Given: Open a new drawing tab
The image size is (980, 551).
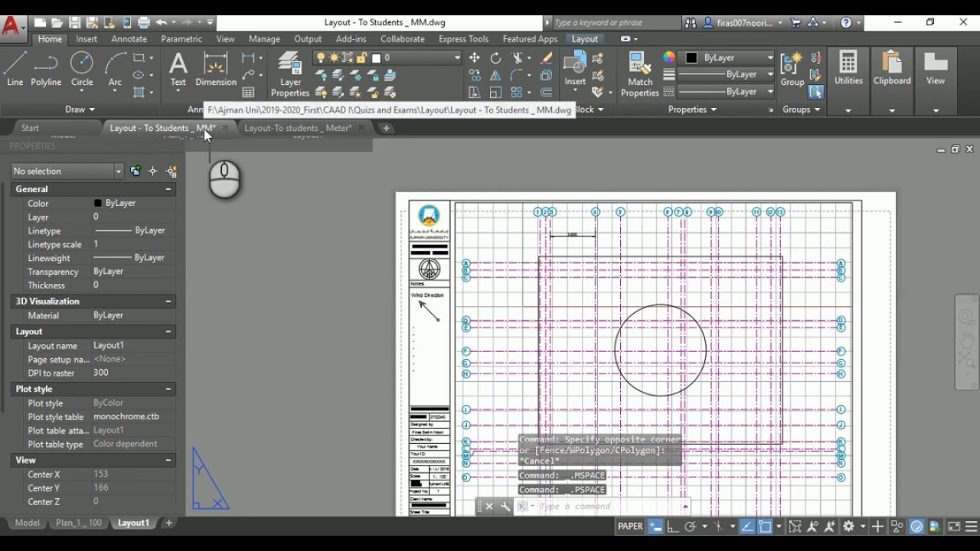Looking at the screenshot, I should [386, 128].
